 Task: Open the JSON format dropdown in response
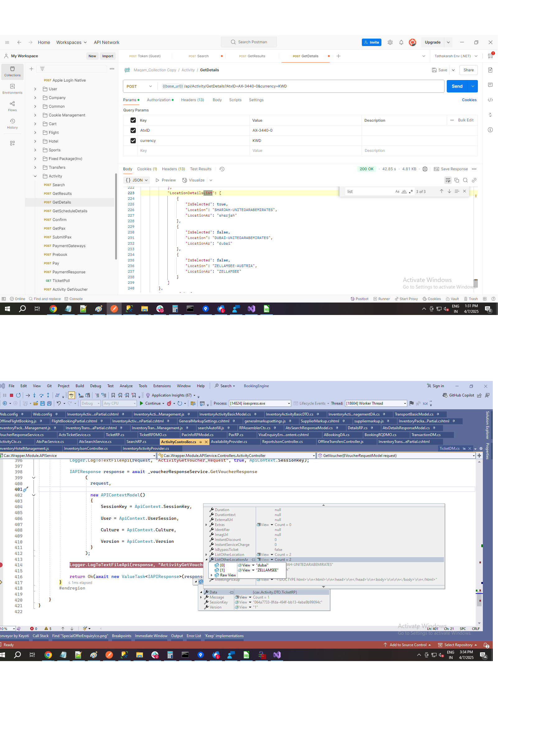pyautogui.click(x=137, y=180)
